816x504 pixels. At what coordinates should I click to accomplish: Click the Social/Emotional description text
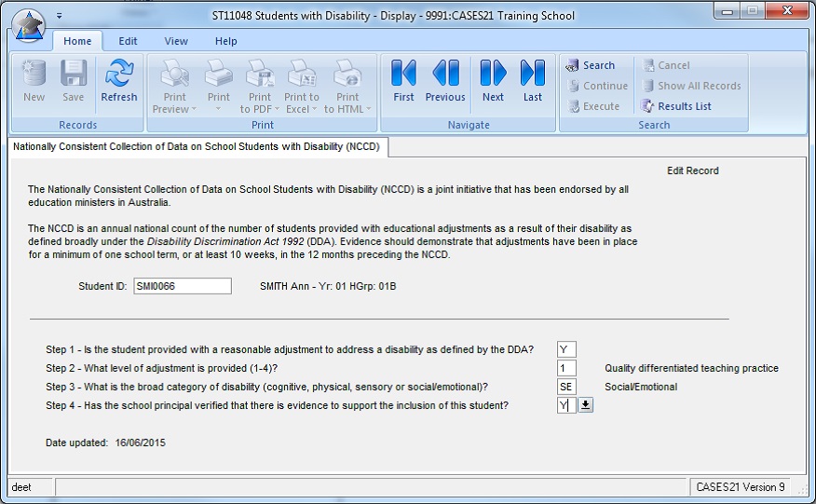641,387
